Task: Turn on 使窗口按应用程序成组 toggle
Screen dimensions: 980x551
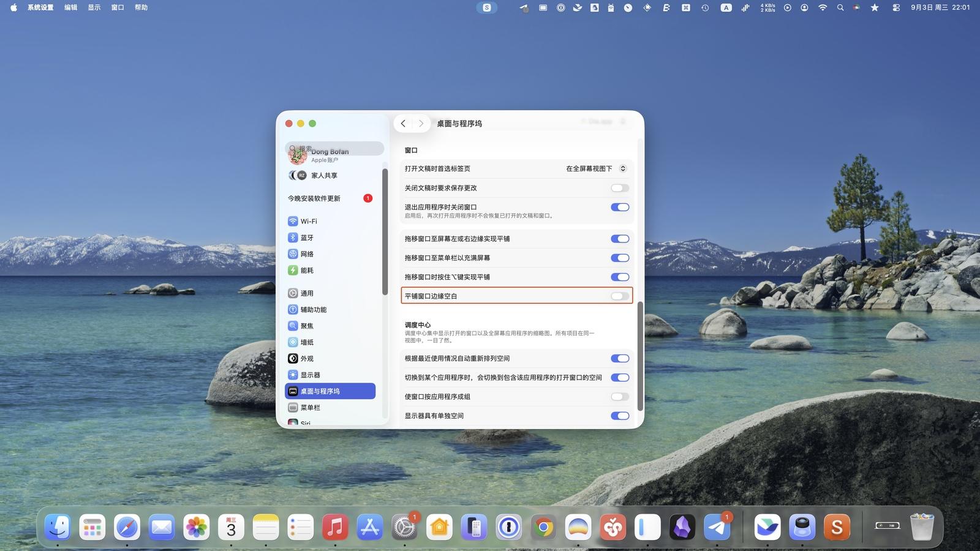Action: click(619, 397)
